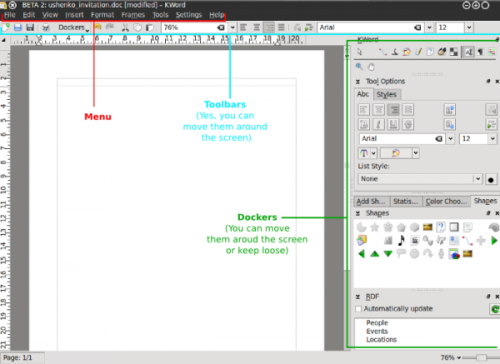Click the Dockers toolbar button

pyautogui.click(x=74, y=28)
